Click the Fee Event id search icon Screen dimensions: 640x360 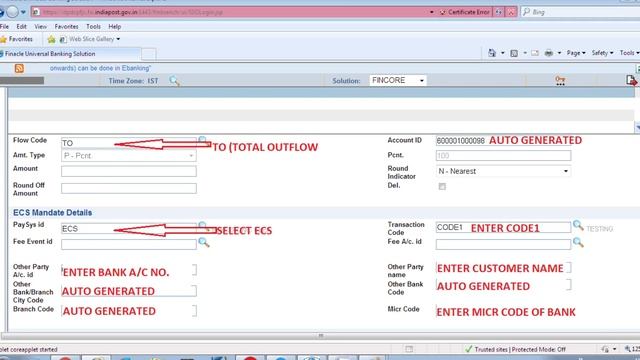pos(204,242)
